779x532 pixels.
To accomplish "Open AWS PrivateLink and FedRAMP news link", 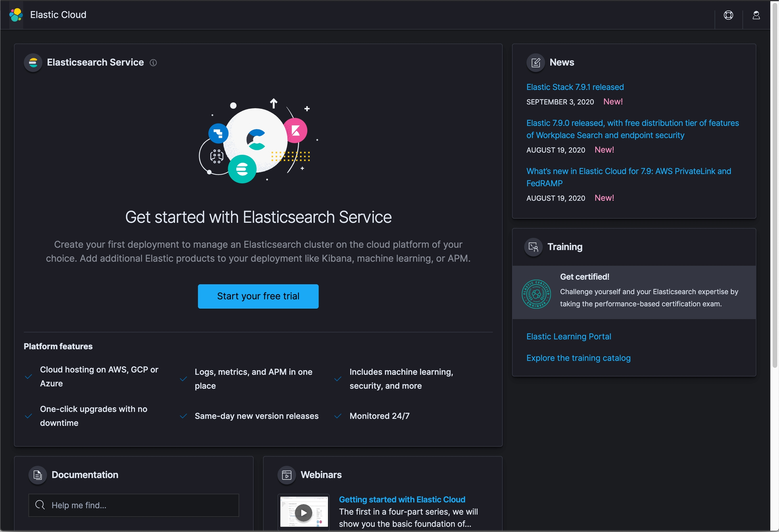I will [x=628, y=177].
